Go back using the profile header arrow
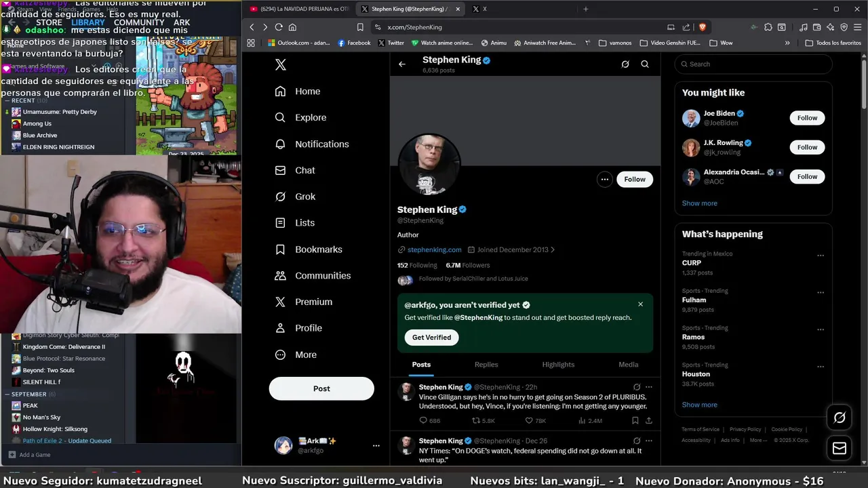Viewport: 868px width, 488px height. (402, 64)
